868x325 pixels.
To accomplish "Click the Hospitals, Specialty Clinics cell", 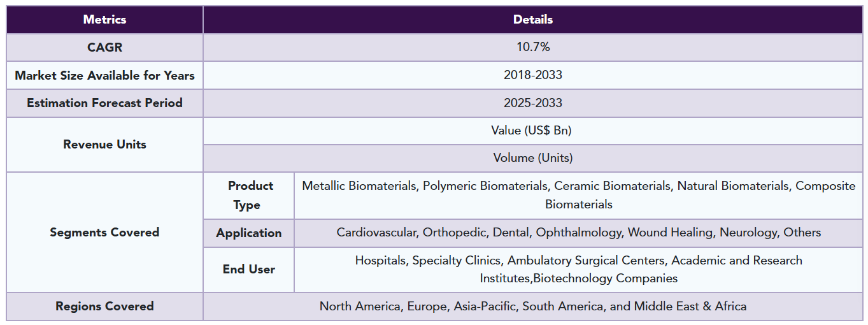I will (x=579, y=270).
